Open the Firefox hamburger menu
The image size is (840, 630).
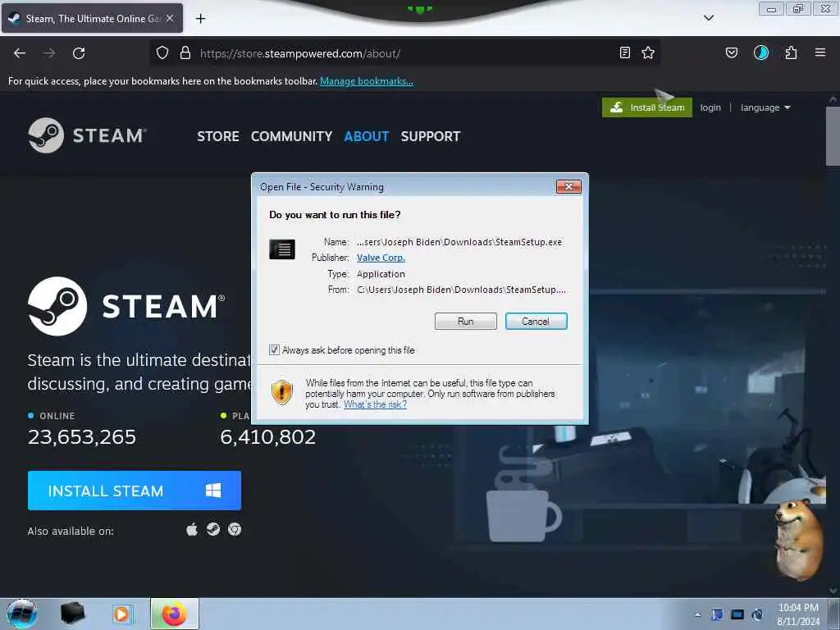820,53
